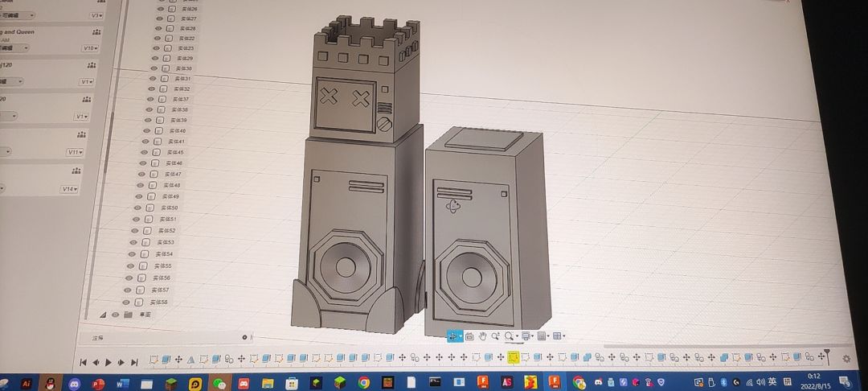868x391 pixels.
Task: Select the Zoom tool with plus sign
Action: coord(495,336)
